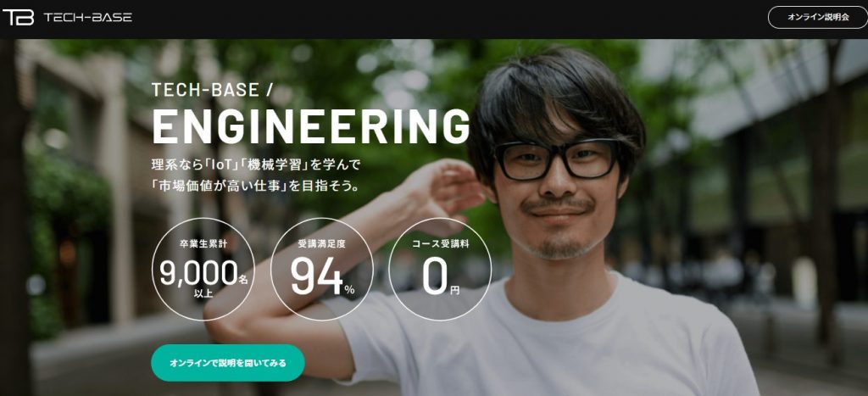
Task: Open the オンライン説明会 button
Action: pyautogui.click(x=818, y=17)
